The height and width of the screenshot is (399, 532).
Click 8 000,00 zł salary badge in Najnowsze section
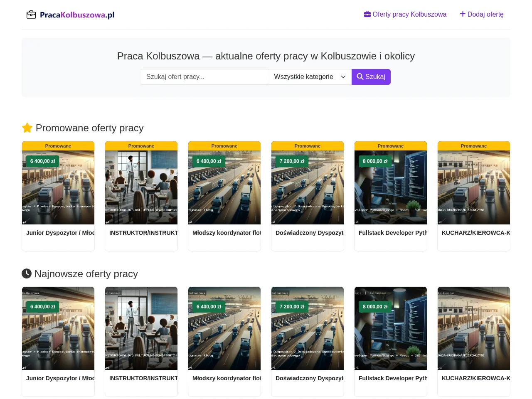click(375, 307)
